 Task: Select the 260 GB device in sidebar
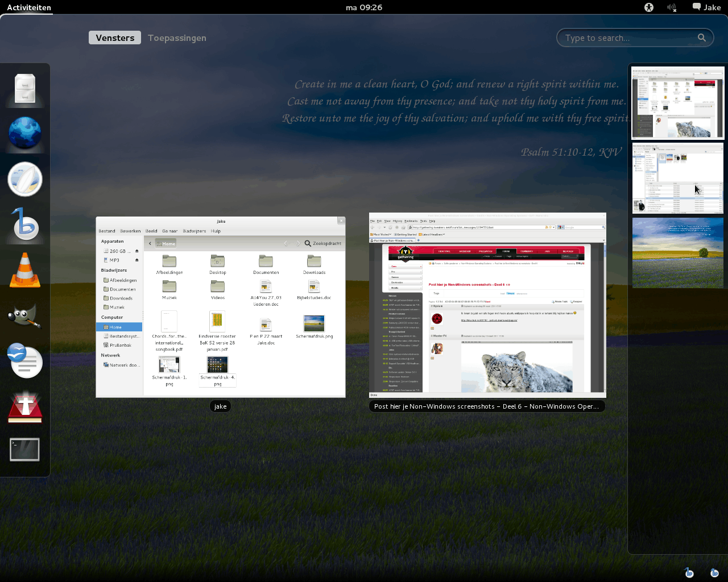[x=117, y=251]
